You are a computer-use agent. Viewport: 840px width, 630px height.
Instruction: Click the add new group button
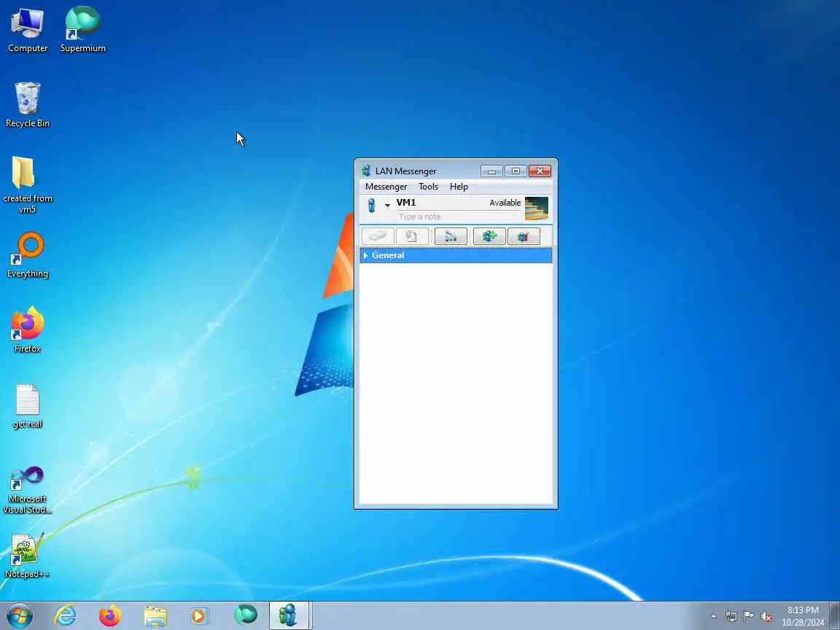(x=489, y=236)
